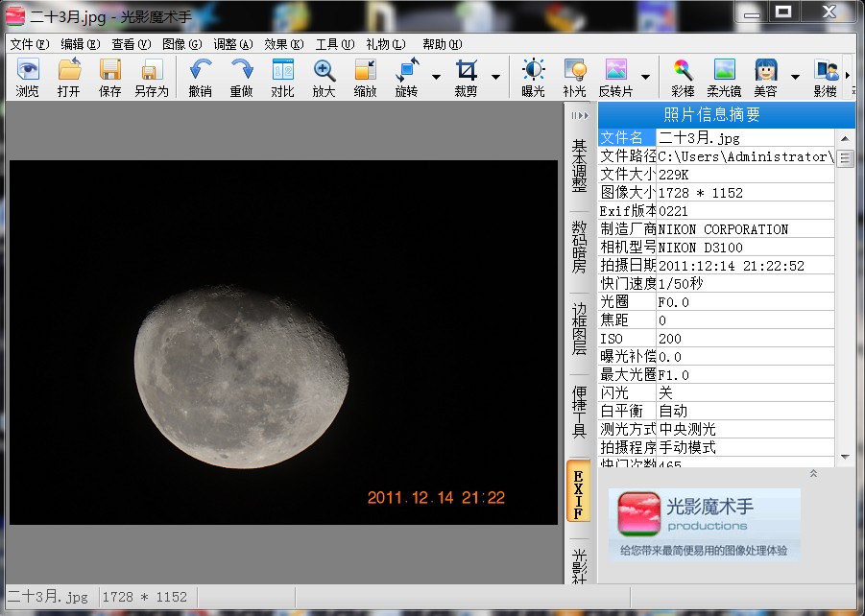Expand the 旋转 dropdown arrow

coord(437,77)
